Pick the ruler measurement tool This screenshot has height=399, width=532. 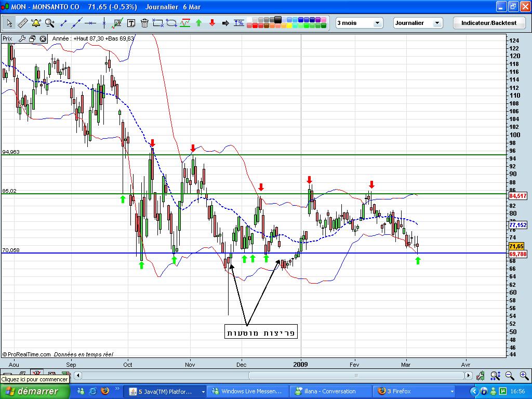coord(23,23)
